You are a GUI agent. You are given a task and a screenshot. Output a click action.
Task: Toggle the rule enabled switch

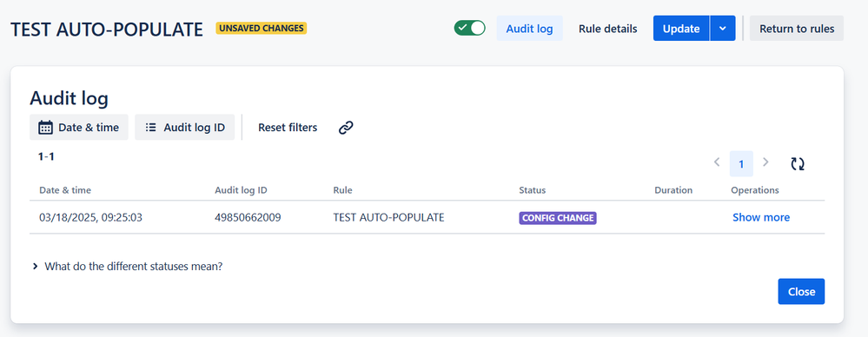point(469,28)
